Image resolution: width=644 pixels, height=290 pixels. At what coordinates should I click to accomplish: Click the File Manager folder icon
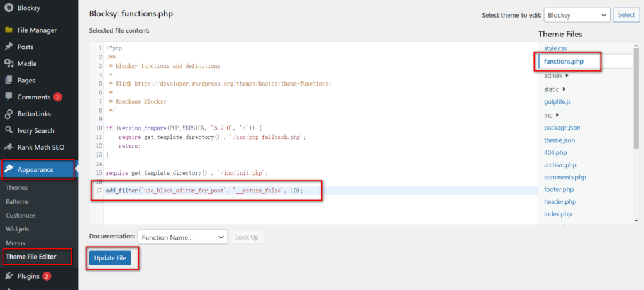point(8,30)
